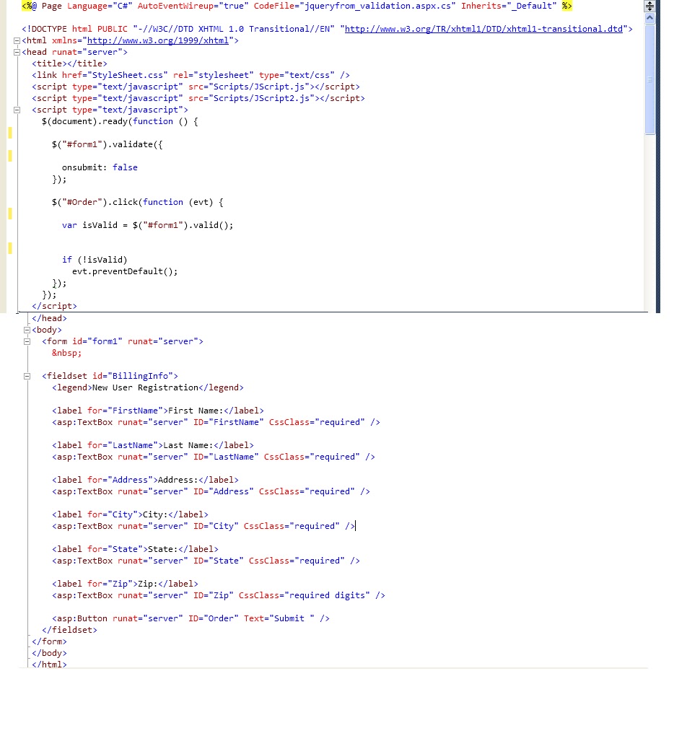
Task: Collapse the html element outline box
Action: pos(17,41)
